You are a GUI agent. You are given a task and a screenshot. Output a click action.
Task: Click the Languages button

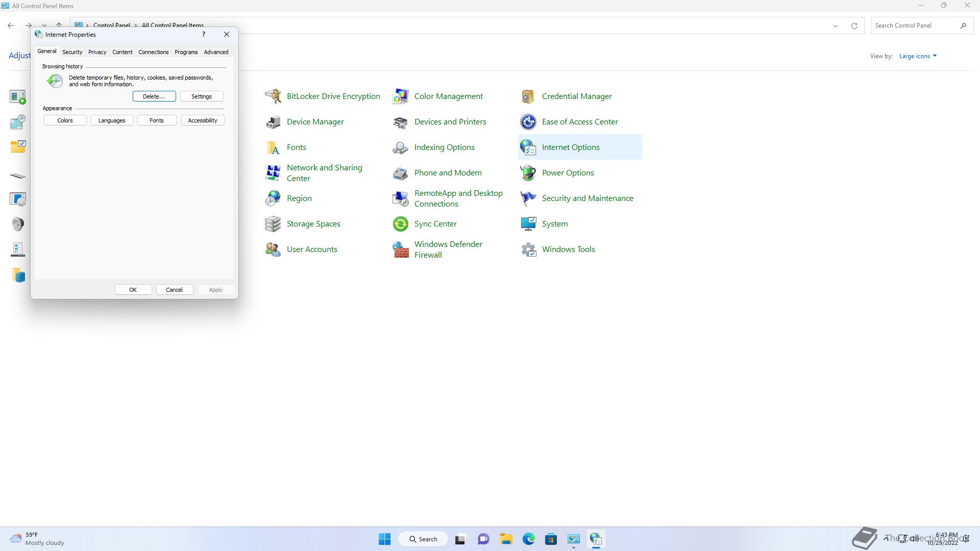[112, 120]
